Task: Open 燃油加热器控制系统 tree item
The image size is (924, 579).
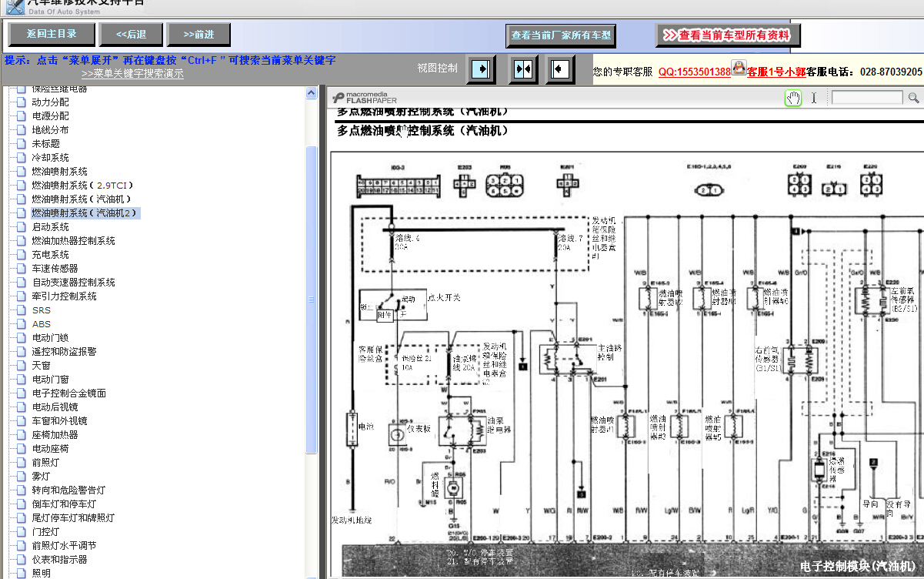Action: pos(73,240)
